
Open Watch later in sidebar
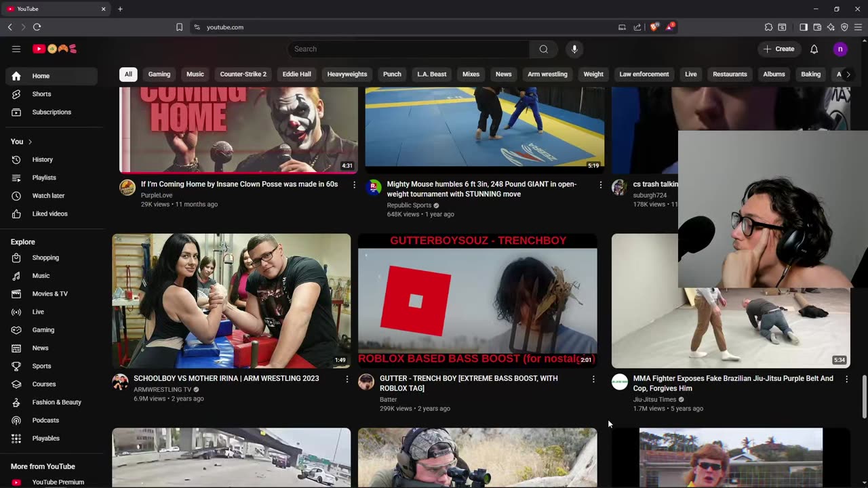click(x=52, y=196)
